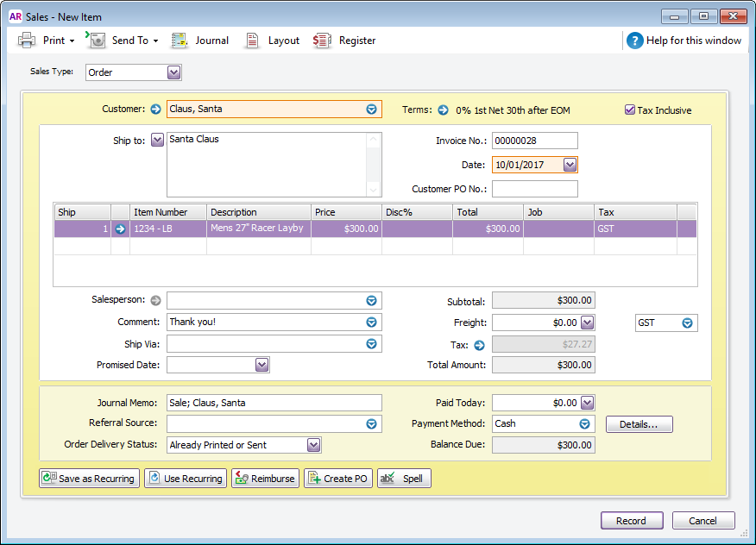Open the Send To menu
The image size is (756, 545).
coord(123,40)
